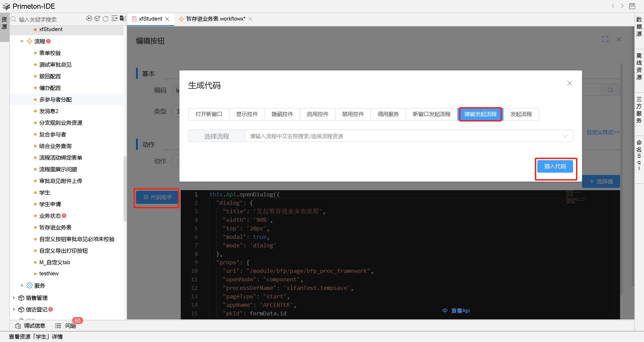Switch to the 打开新窗口 option
This screenshot has width=644, height=342.
coord(209,114)
